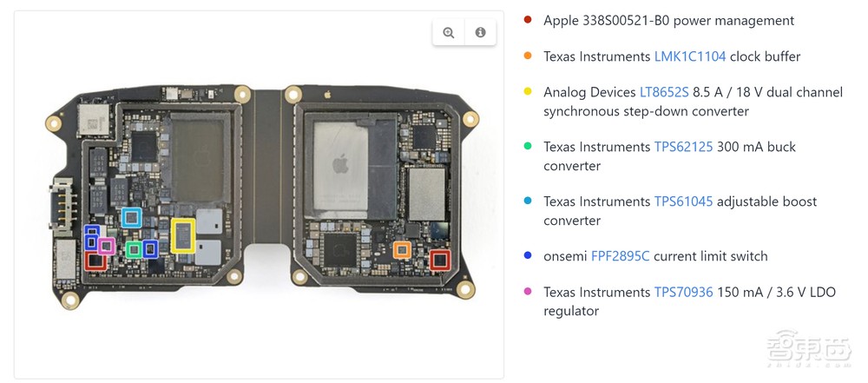Open the FPF2895C current limit switch link
Screen dimensions: 868x383
click(621, 256)
